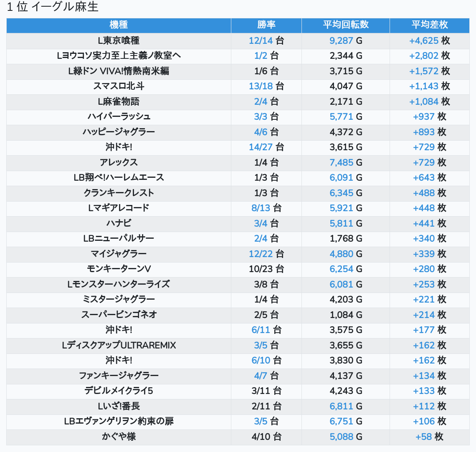
Task: Click the +253 枚 value
Action: (430, 285)
